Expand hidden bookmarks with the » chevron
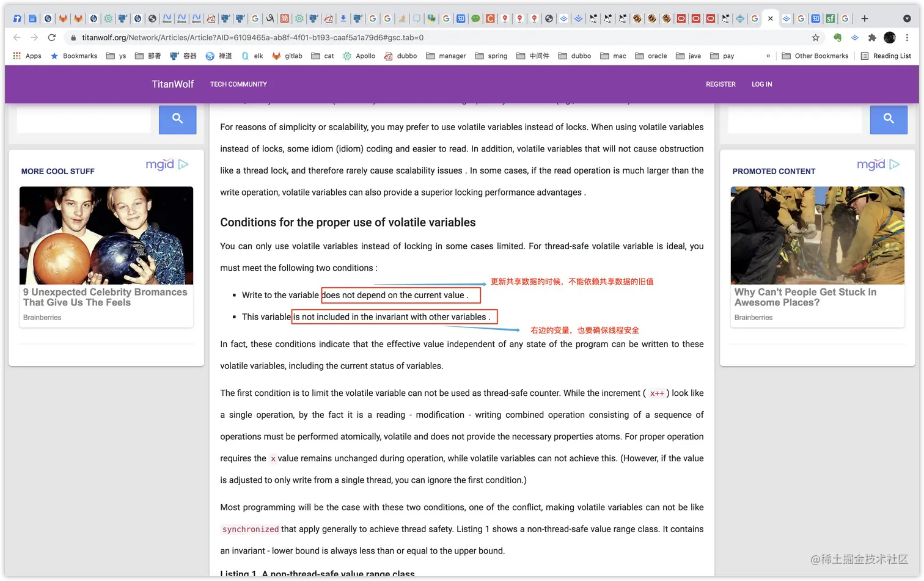Screen dimensions: 924x581 768,56
